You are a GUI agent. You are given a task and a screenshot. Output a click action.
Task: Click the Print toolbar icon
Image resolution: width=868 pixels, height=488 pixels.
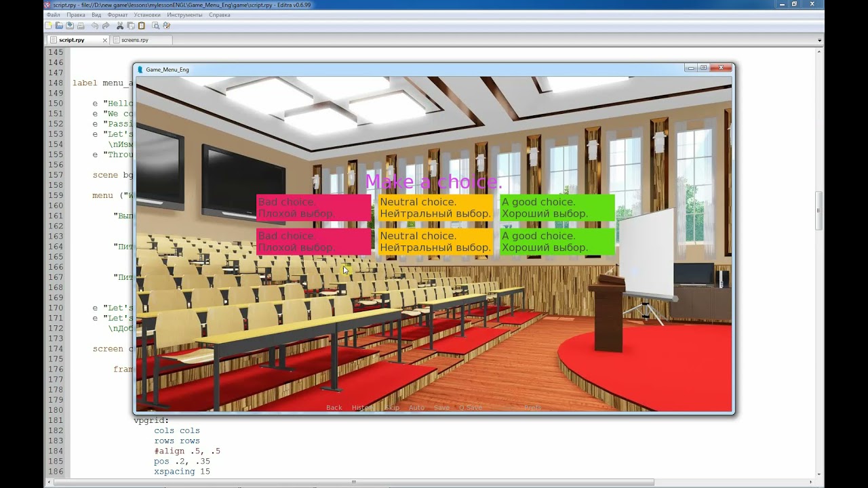tap(81, 26)
